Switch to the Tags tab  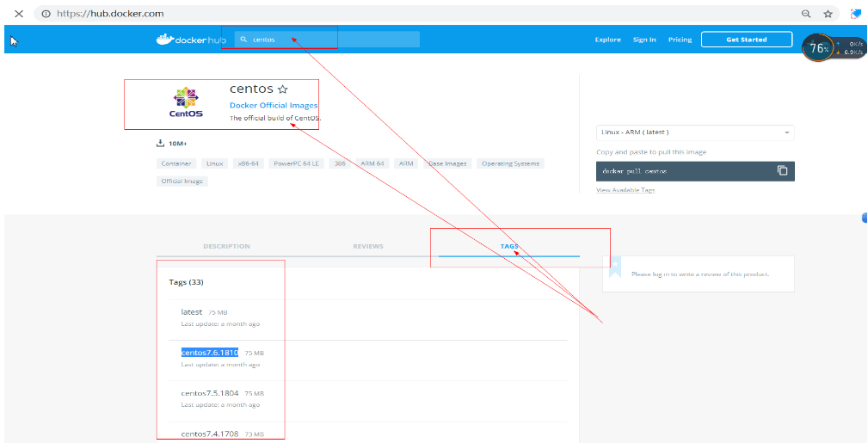tap(509, 246)
